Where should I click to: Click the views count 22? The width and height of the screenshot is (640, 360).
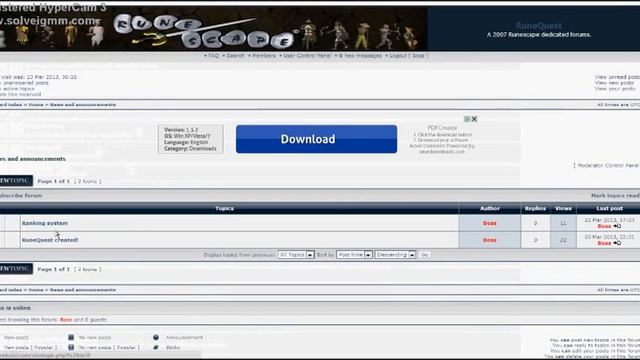coord(563,240)
